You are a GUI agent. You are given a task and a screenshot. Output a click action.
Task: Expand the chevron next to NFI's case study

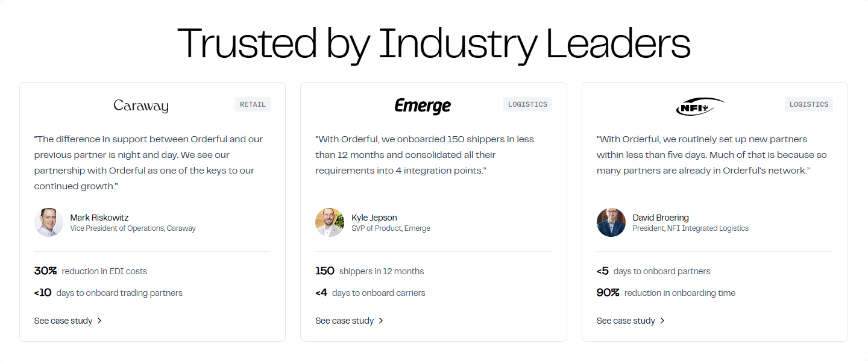click(662, 321)
